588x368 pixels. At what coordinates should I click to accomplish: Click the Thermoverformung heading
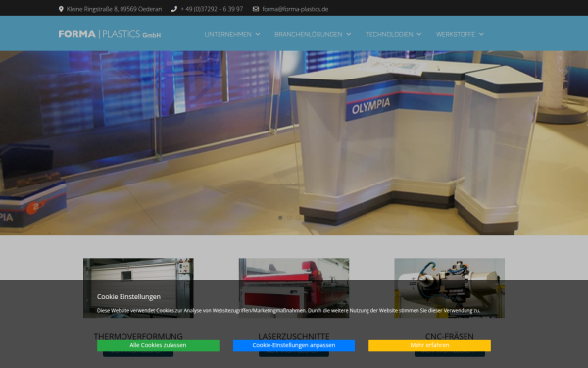138,336
